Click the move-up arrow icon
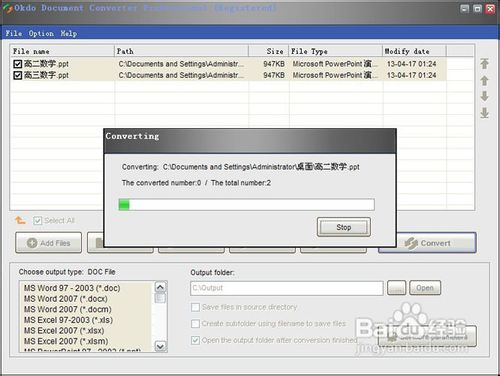Viewport: 500px width, 376px height. coord(484,80)
